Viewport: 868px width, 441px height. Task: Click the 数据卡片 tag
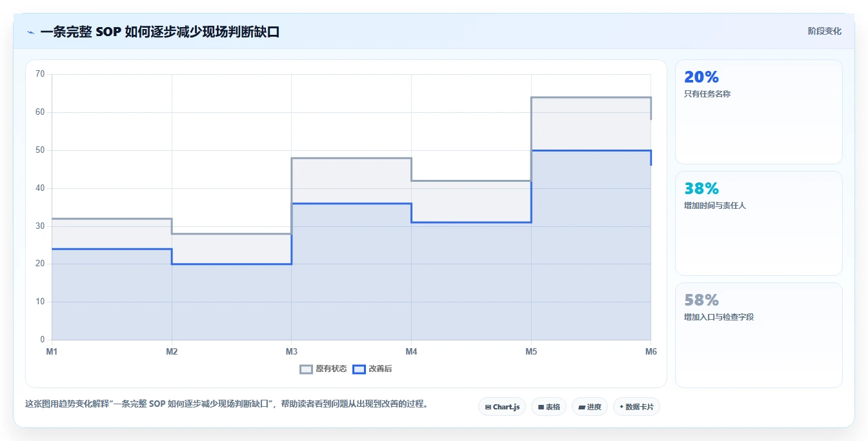(636, 407)
